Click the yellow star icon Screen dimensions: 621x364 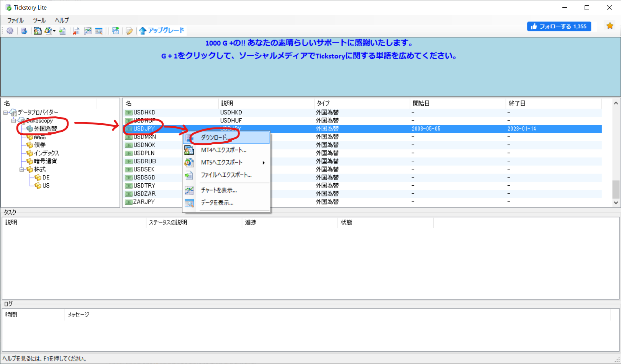tap(610, 26)
